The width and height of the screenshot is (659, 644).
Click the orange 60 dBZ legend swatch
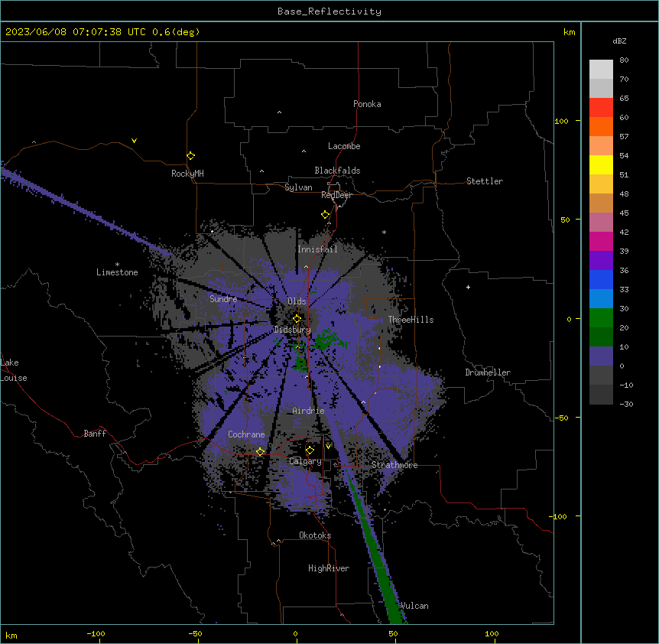(x=601, y=127)
